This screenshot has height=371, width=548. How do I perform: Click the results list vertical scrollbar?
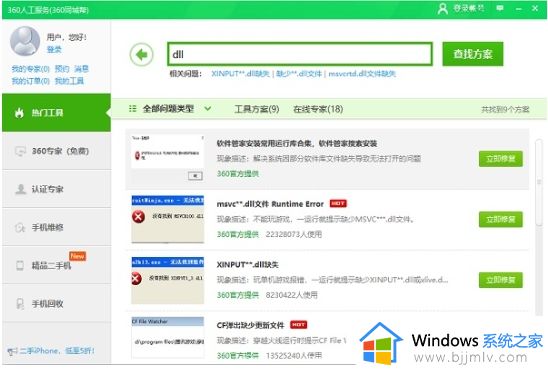(x=539, y=182)
